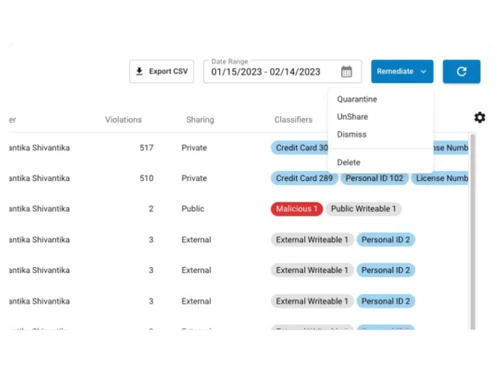This screenshot has height=375, width=500.
Task: Click the Credit Card 30 tag
Action: coord(300,148)
